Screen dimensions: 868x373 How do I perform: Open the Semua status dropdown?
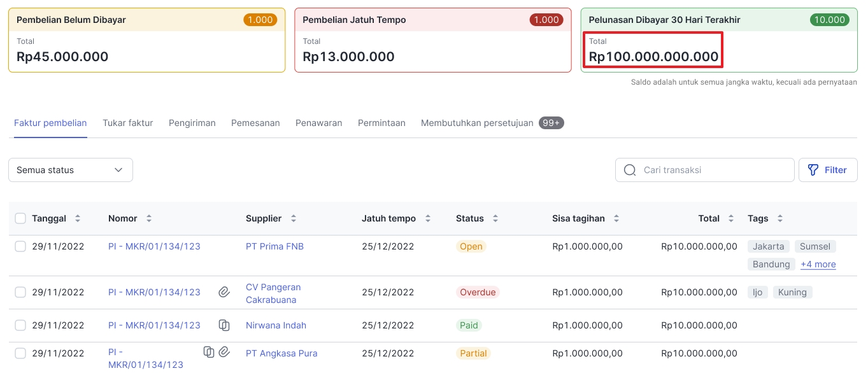(x=71, y=170)
